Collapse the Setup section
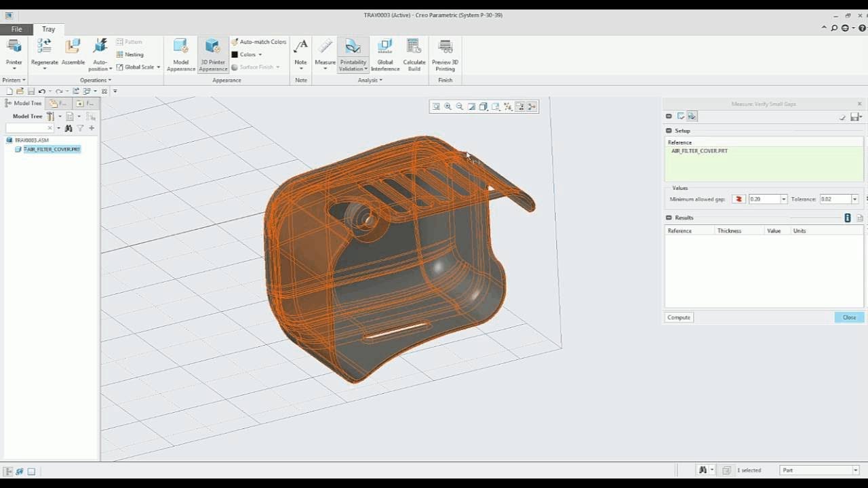The width and height of the screenshot is (868, 488). [x=669, y=131]
